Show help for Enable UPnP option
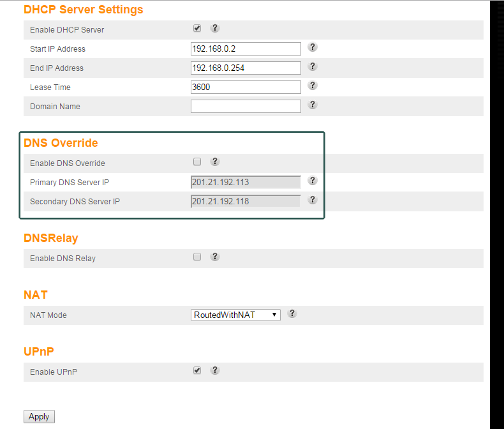 pyautogui.click(x=215, y=370)
